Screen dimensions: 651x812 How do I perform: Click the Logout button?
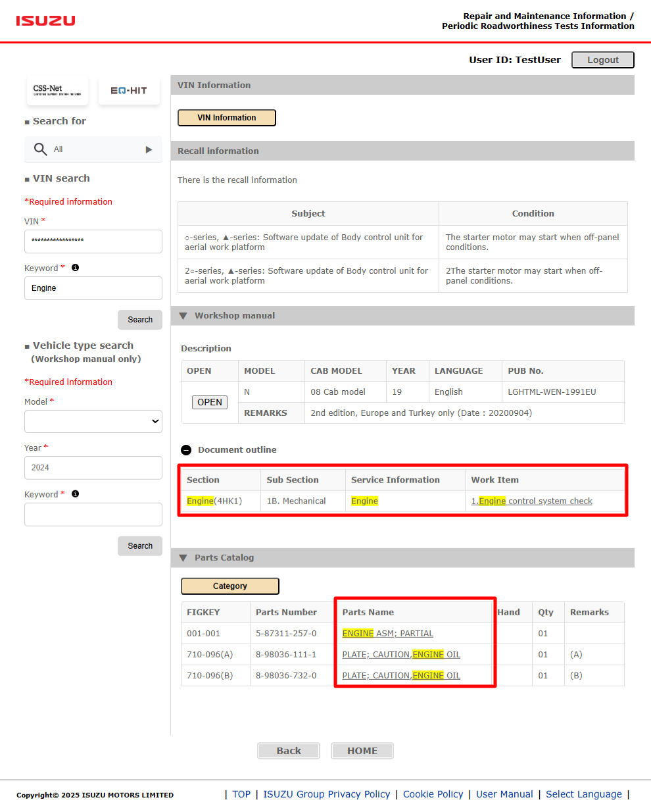pyautogui.click(x=602, y=59)
